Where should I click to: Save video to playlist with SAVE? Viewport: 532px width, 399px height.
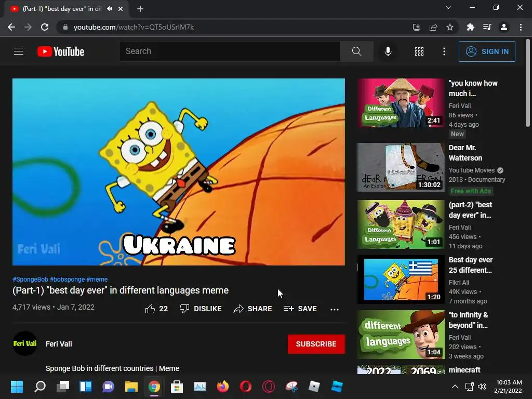coord(300,309)
